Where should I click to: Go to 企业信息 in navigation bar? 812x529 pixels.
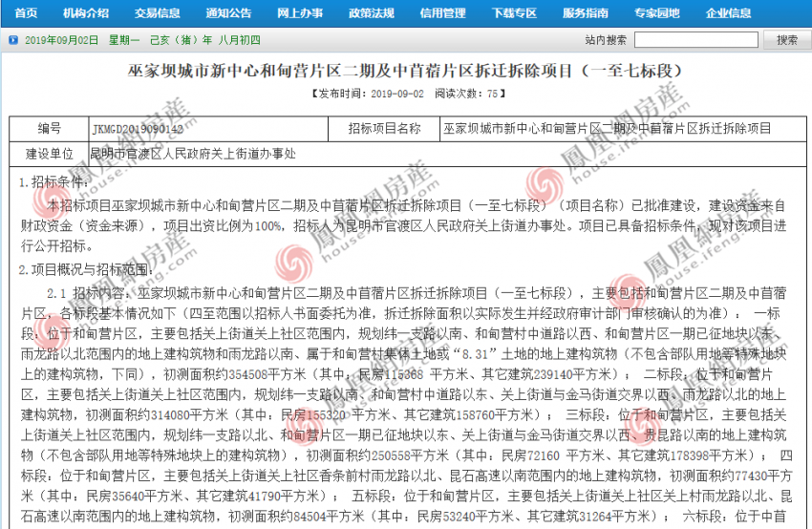[x=728, y=13]
